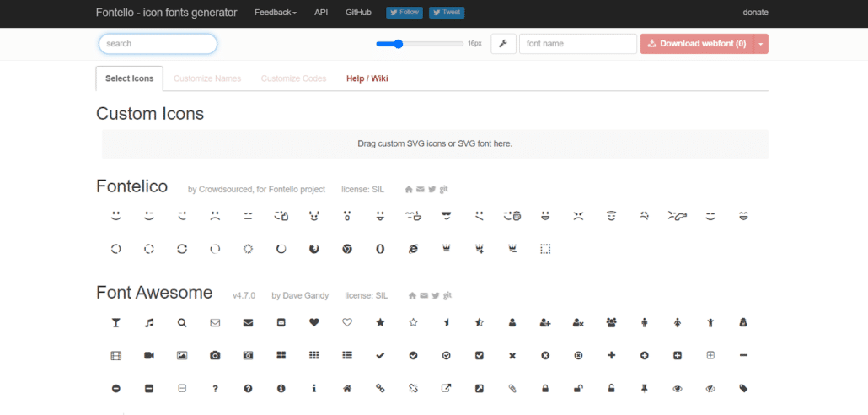
Task: Click the Fontello - icon fonts generator title
Action: (167, 12)
